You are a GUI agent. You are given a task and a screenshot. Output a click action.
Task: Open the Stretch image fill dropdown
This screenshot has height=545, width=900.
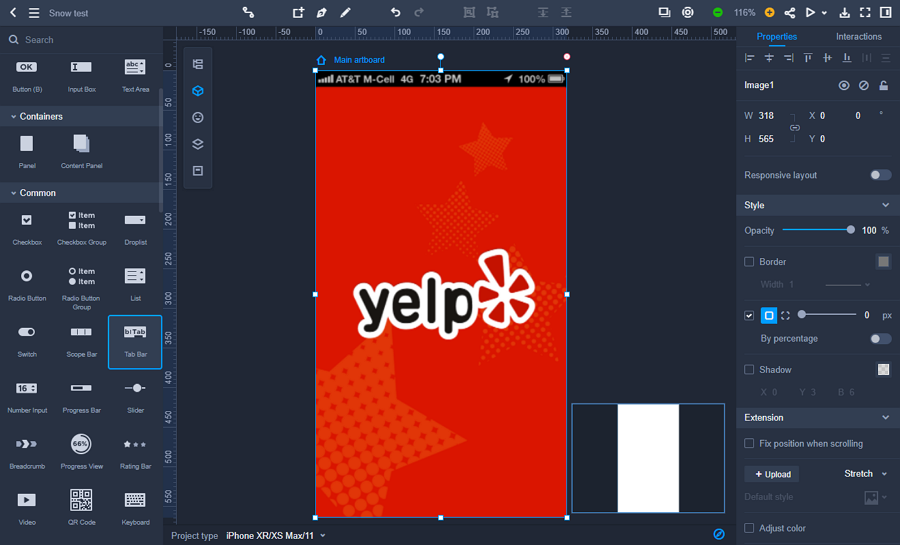click(x=866, y=474)
